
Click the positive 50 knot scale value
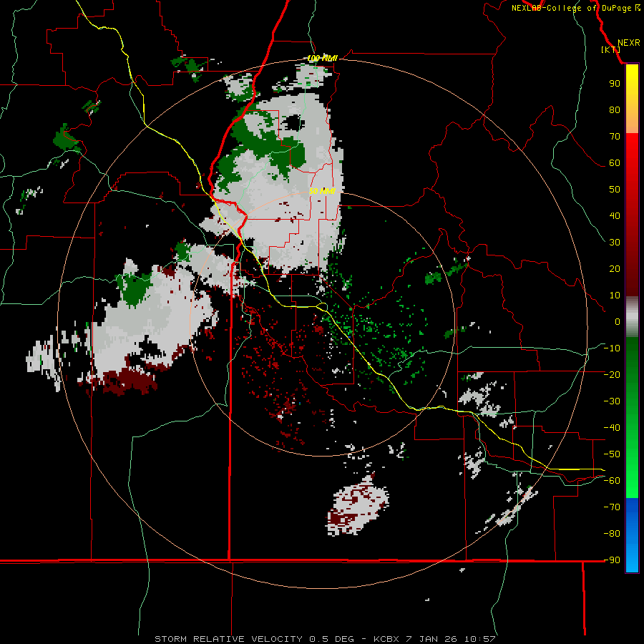pos(615,190)
